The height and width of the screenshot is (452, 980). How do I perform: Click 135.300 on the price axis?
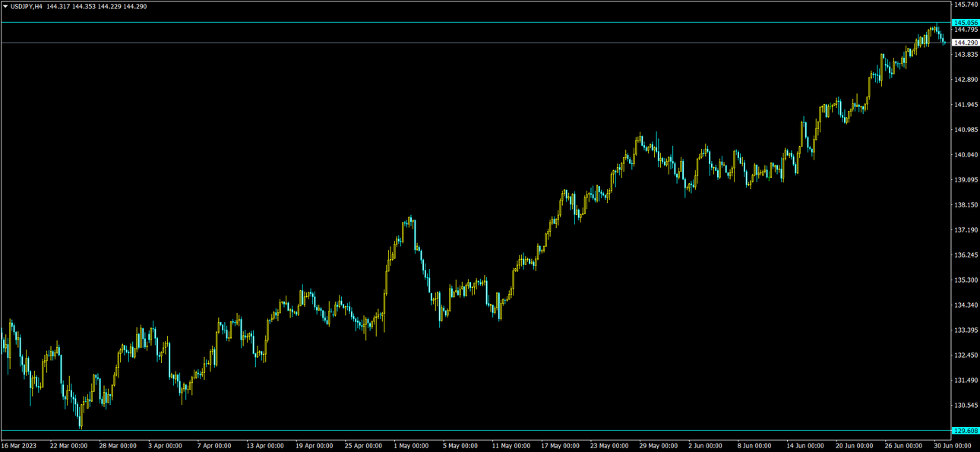pos(966,280)
